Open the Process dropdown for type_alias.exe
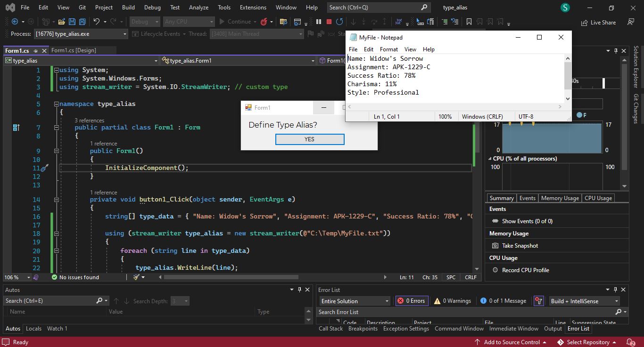Viewport: 644px width, 347px height. 80,34
